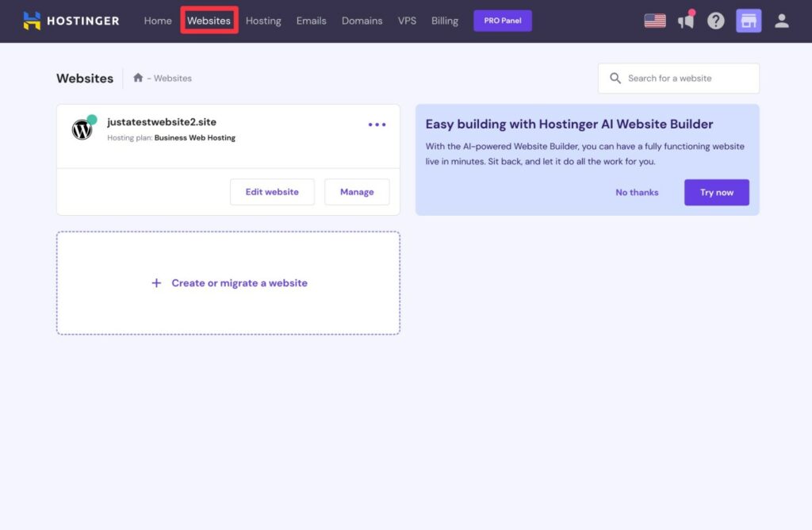The height and width of the screenshot is (530, 812).
Task: Open the help question mark icon
Action: click(x=716, y=21)
